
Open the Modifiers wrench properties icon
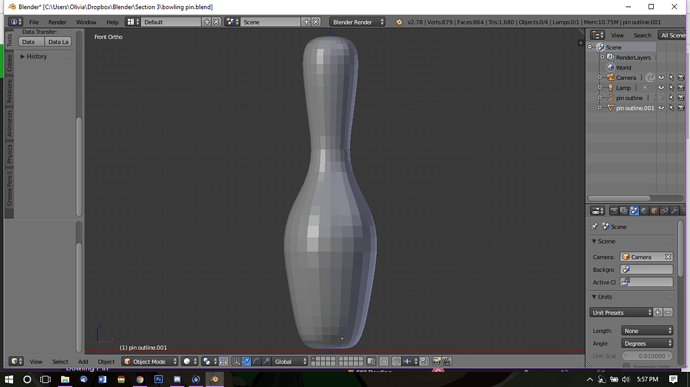674,211
